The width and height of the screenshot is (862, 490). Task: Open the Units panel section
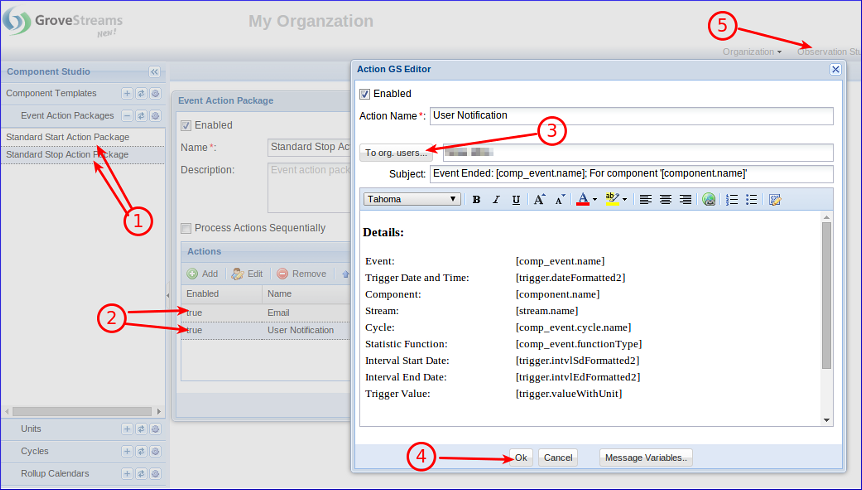(x=31, y=428)
